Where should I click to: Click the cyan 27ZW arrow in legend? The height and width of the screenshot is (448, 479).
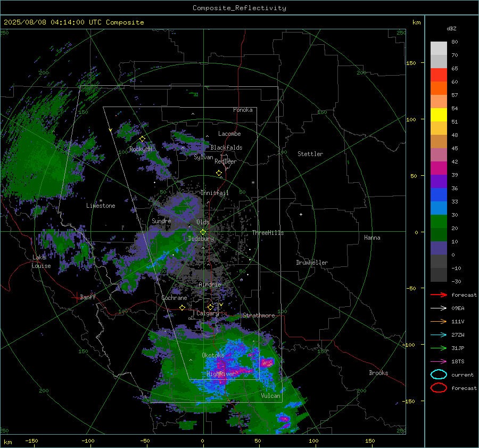coord(439,335)
